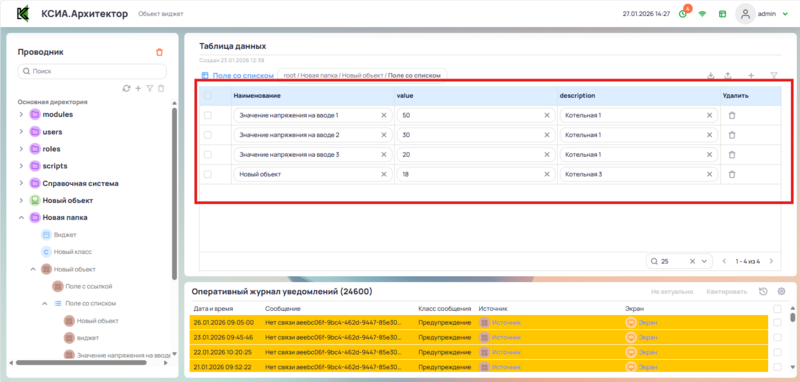Image resolution: width=800 pixels, height=382 pixels.
Task: Click the orange trash icon in Проводник header
Action: (x=159, y=52)
